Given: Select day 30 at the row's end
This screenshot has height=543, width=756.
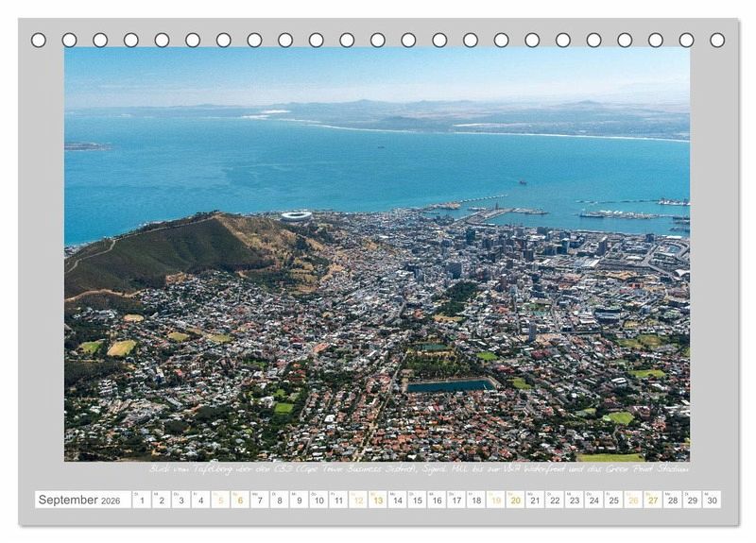Looking at the screenshot, I should point(711,500).
